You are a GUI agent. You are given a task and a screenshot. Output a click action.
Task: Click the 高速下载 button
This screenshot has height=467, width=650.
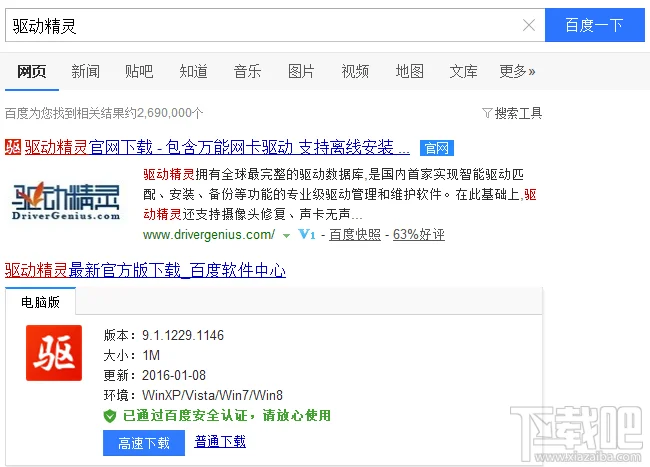(x=144, y=443)
